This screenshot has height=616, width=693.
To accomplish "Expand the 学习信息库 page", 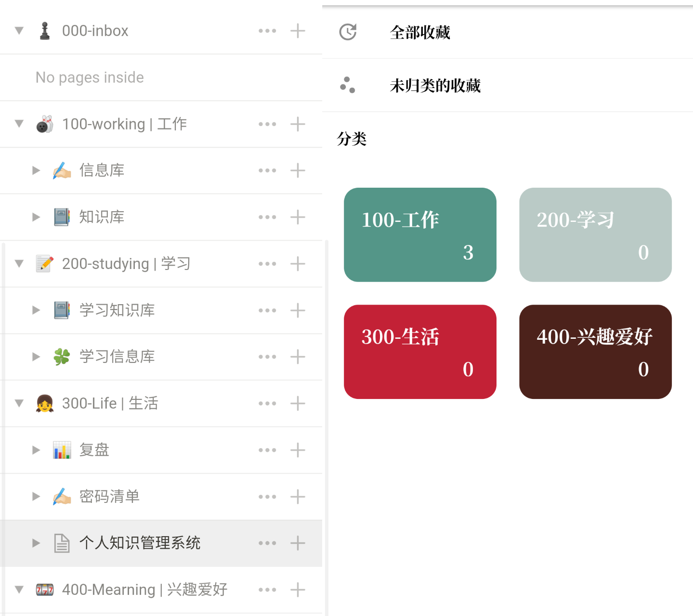I will coord(36,357).
